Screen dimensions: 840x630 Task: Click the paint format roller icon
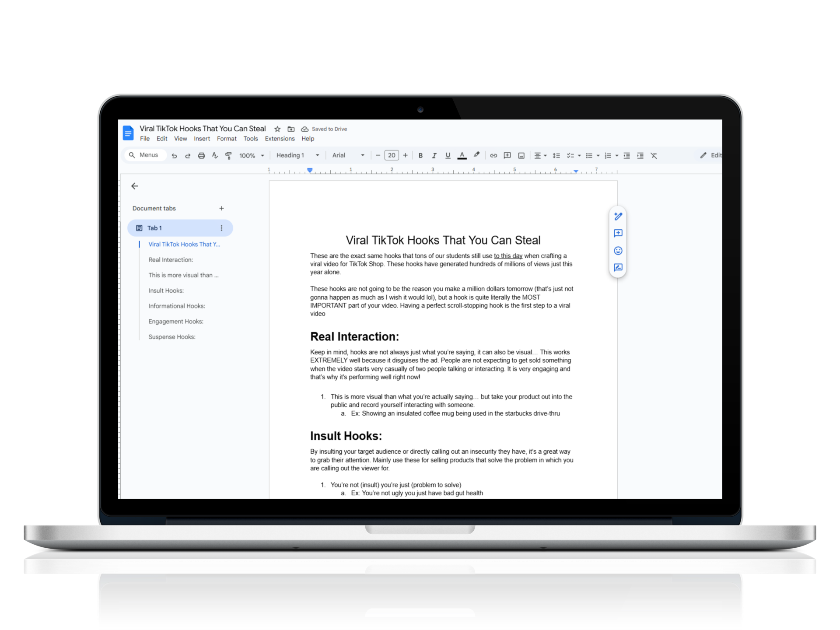[x=228, y=155]
